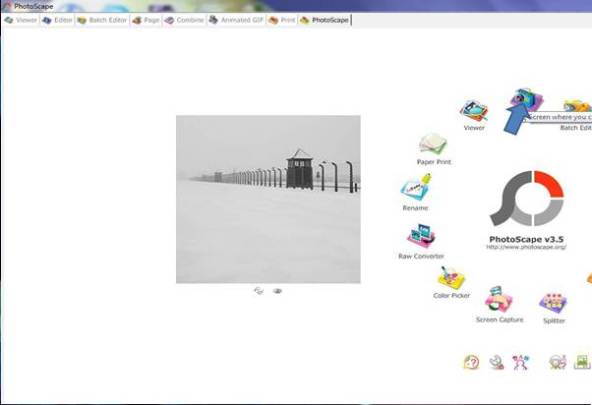The width and height of the screenshot is (592, 405).
Task: Click the help question mark icon
Action: click(x=472, y=362)
